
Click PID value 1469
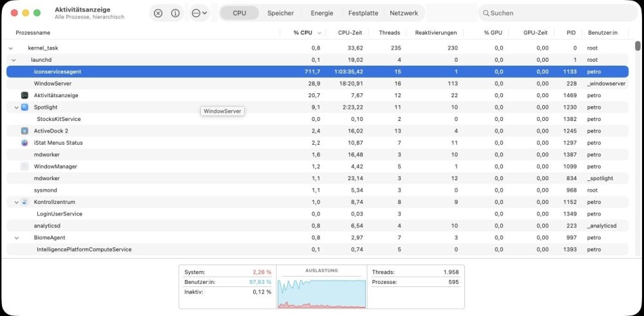tap(570, 96)
